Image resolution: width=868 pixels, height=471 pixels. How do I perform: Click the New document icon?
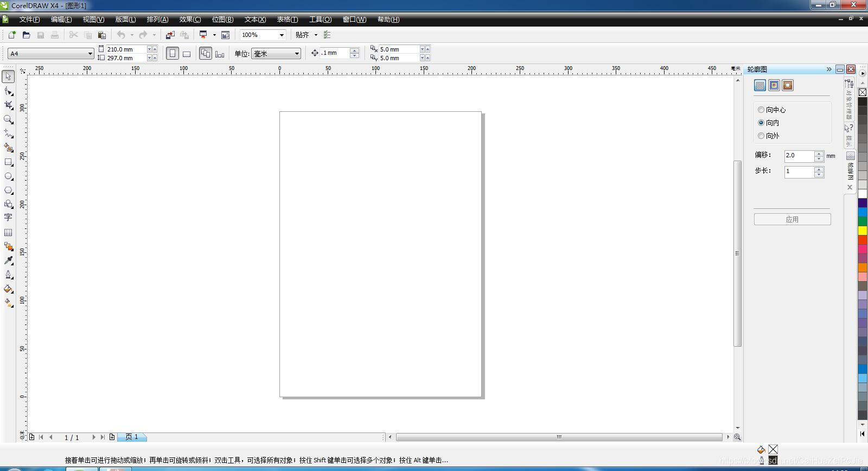[x=12, y=35]
